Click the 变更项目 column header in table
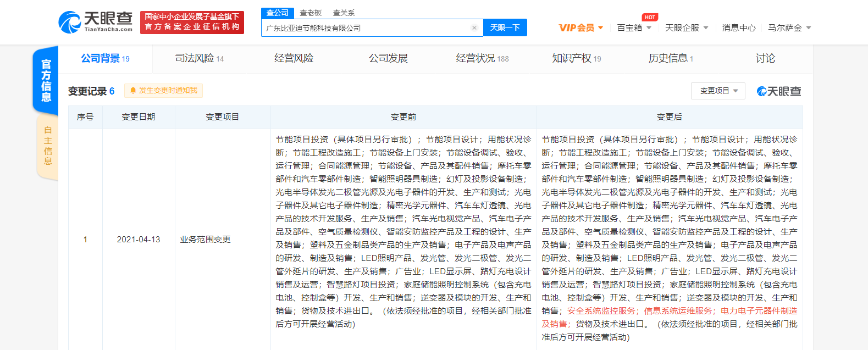Screen dimensions: 868x350 click(x=223, y=117)
